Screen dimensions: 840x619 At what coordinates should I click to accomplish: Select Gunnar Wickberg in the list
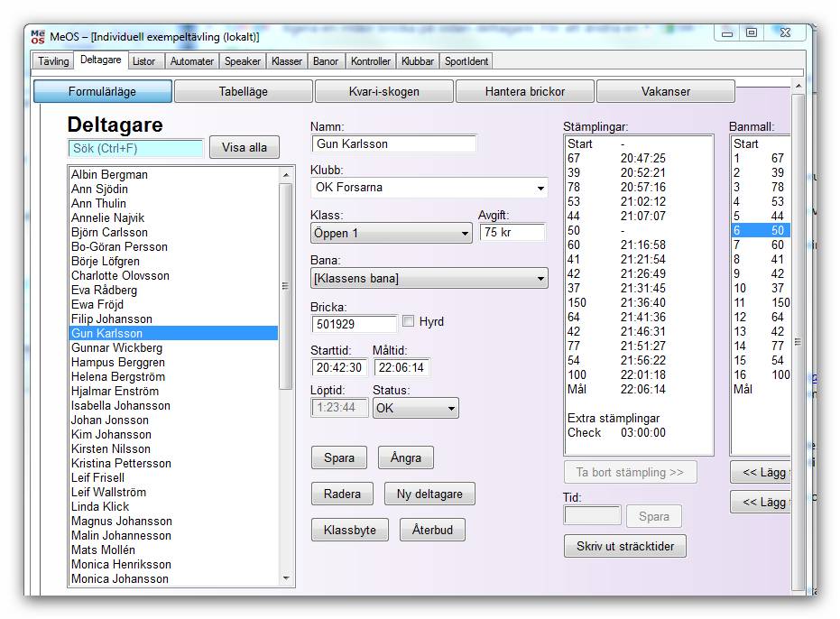173,347
